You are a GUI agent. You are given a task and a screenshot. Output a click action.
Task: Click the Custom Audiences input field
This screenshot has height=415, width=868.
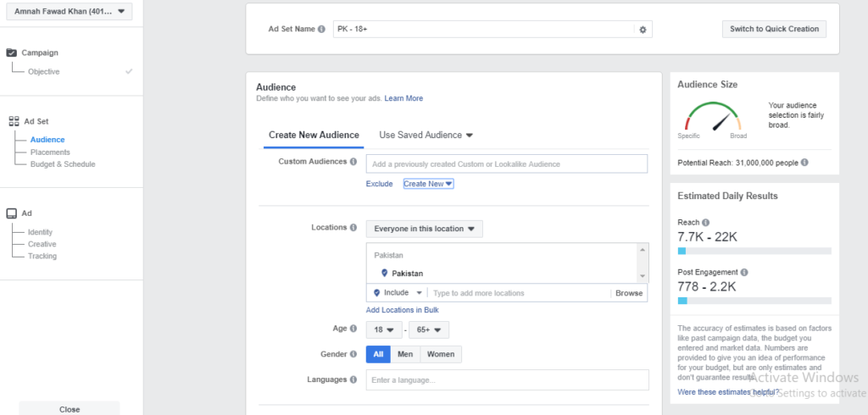[x=507, y=163]
